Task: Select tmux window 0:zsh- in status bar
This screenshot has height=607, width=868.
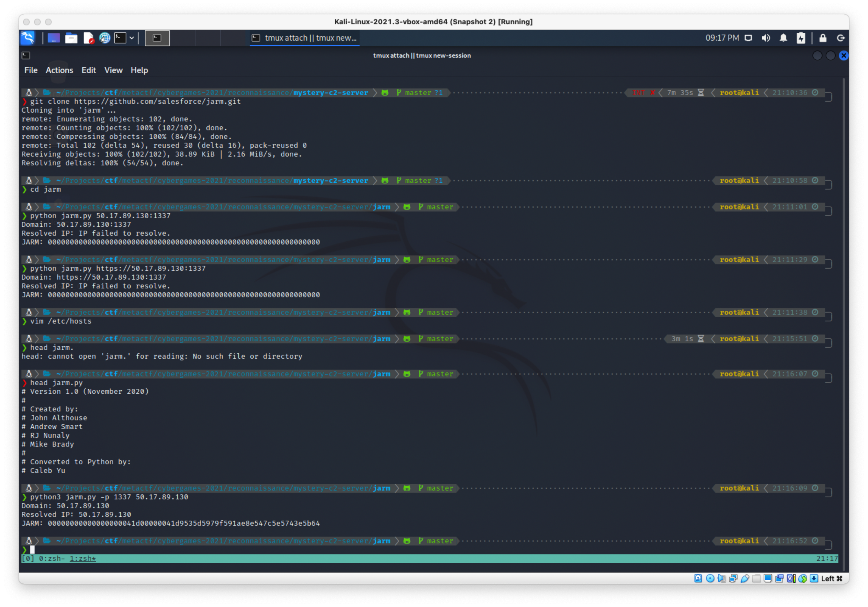Action: (x=52, y=558)
